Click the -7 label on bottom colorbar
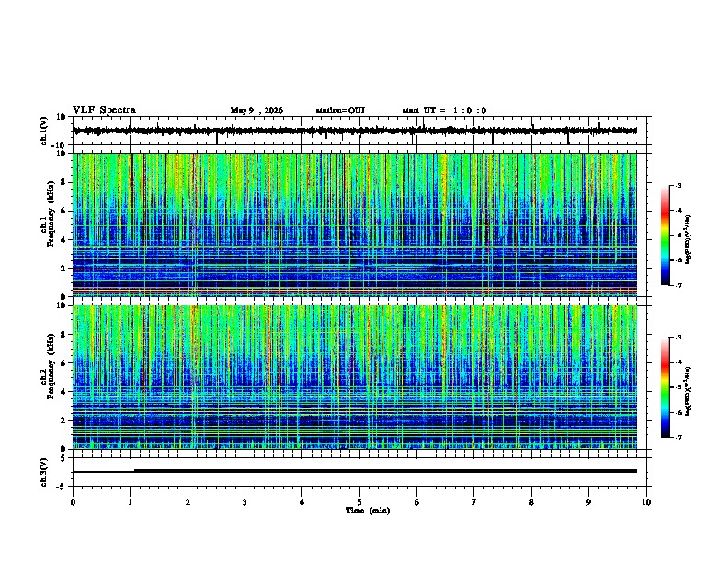Screen dimensions: 728x563 pyautogui.click(x=677, y=438)
